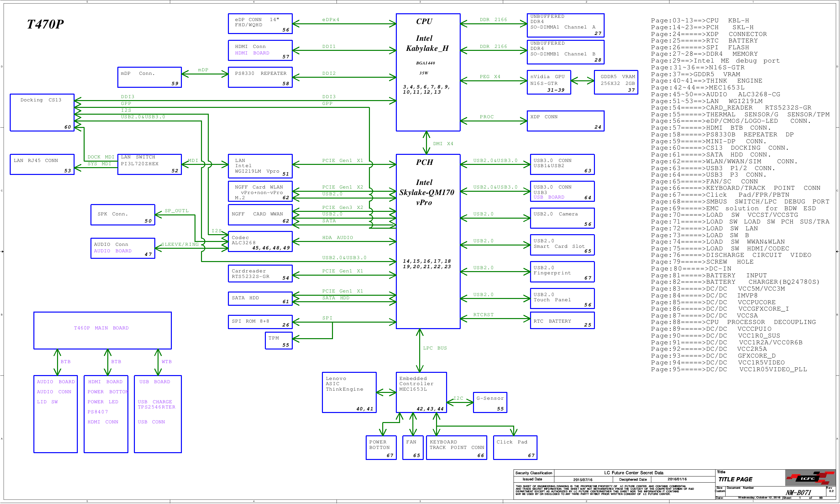The width and height of the screenshot is (840, 504).
Task: Click the LCFC logo in title block
Action: pyautogui.click(x=810, y=478)
